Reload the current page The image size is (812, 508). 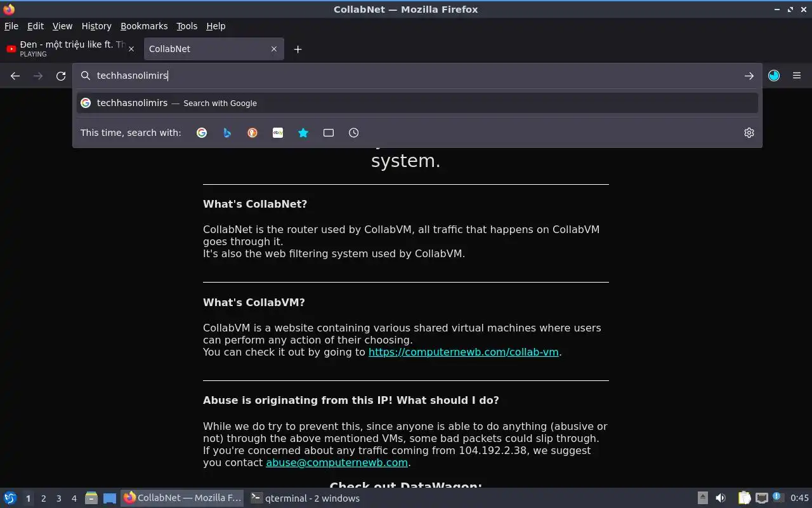coord(61,76)
